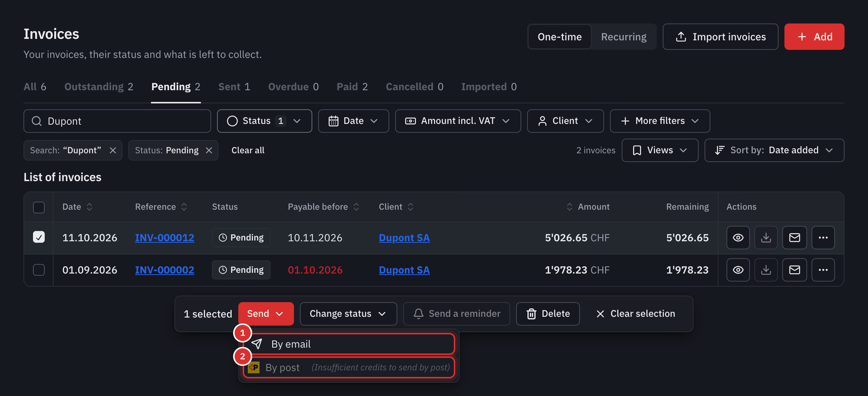The width and height of the screenshot is (868, 396).
Task: Check the INV-000002 row checkbox
Action: coord(39,270)
